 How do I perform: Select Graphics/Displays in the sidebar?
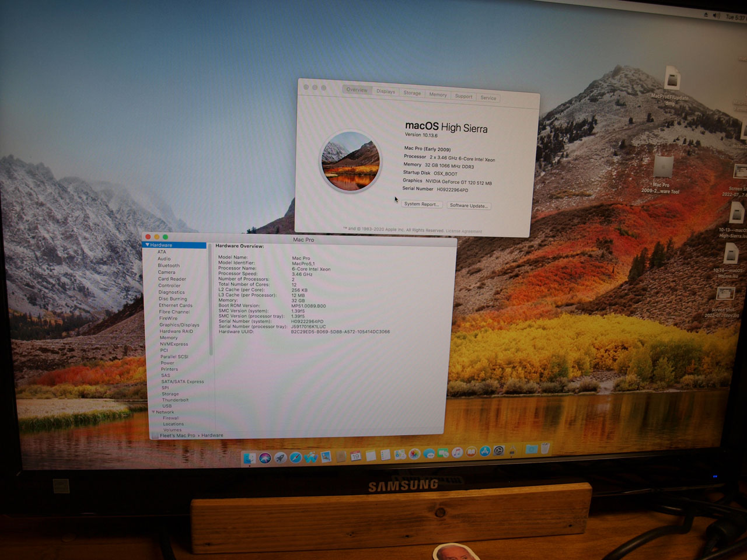179,325
